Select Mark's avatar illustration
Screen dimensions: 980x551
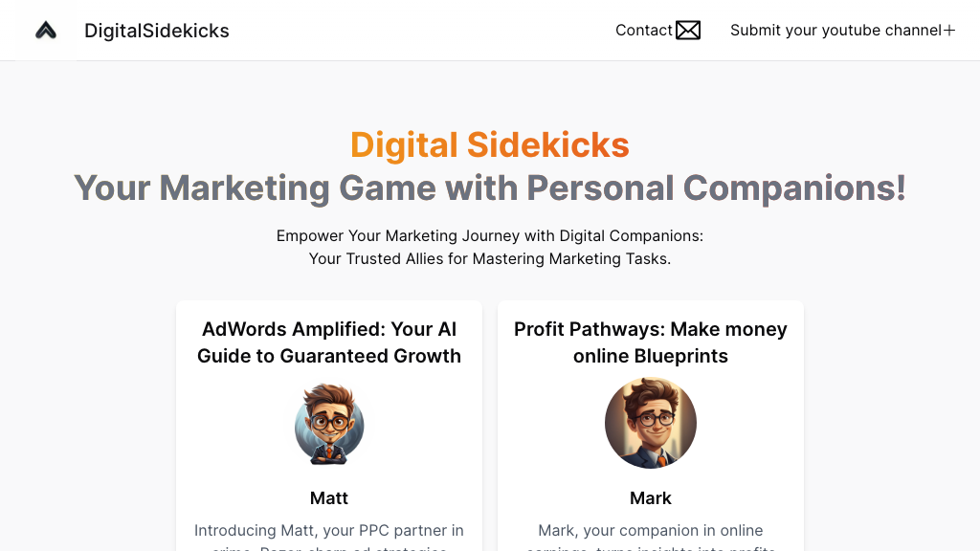pyautogui.click(x=651, y=423)
